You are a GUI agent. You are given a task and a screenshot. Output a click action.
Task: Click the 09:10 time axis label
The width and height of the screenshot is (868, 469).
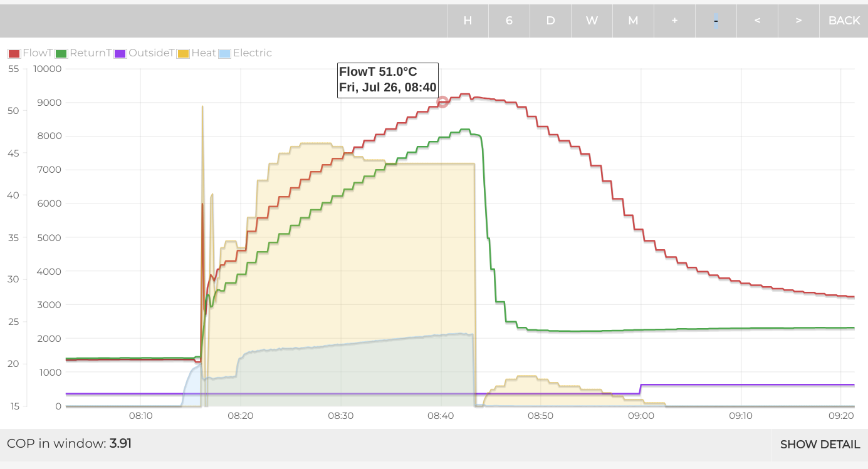pos(741,416)
